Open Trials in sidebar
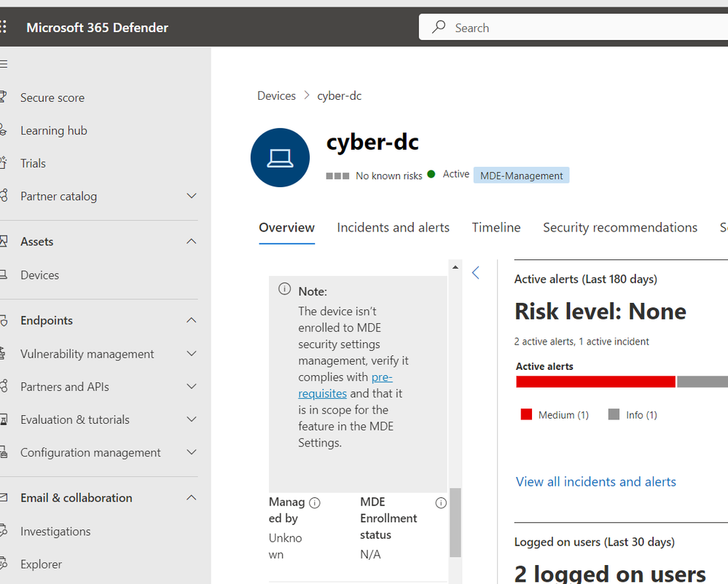The image size is (728, 584). pos(33,163)
